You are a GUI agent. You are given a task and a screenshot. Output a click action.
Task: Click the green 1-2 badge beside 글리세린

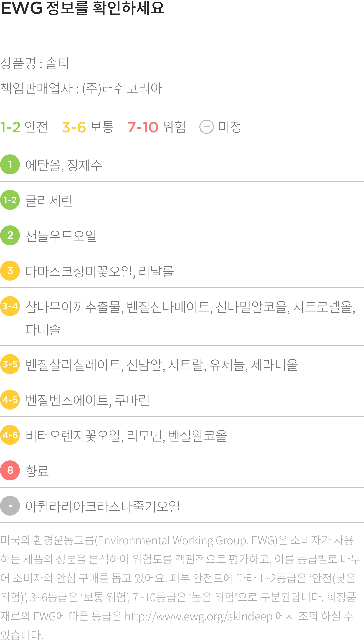coord(10,200)
